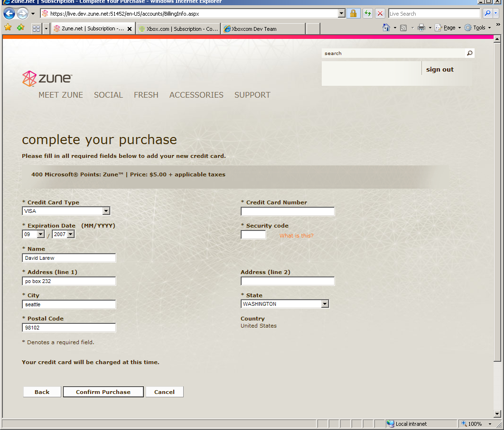Click the Live Search input box
The image size is (504, 430).
(434, 13)
